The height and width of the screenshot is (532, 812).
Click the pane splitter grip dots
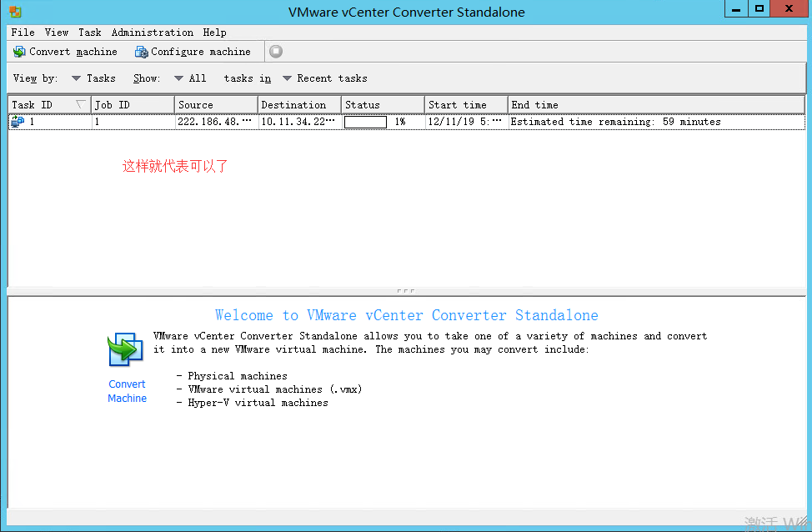tap(406, 291)
